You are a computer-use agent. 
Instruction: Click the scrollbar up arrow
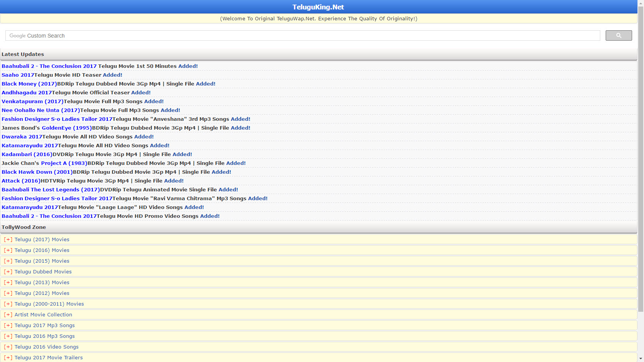point(641,2)
